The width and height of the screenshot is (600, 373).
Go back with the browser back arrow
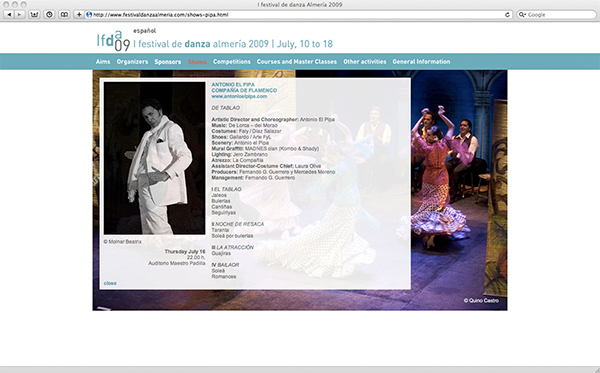tap(9, 15)
